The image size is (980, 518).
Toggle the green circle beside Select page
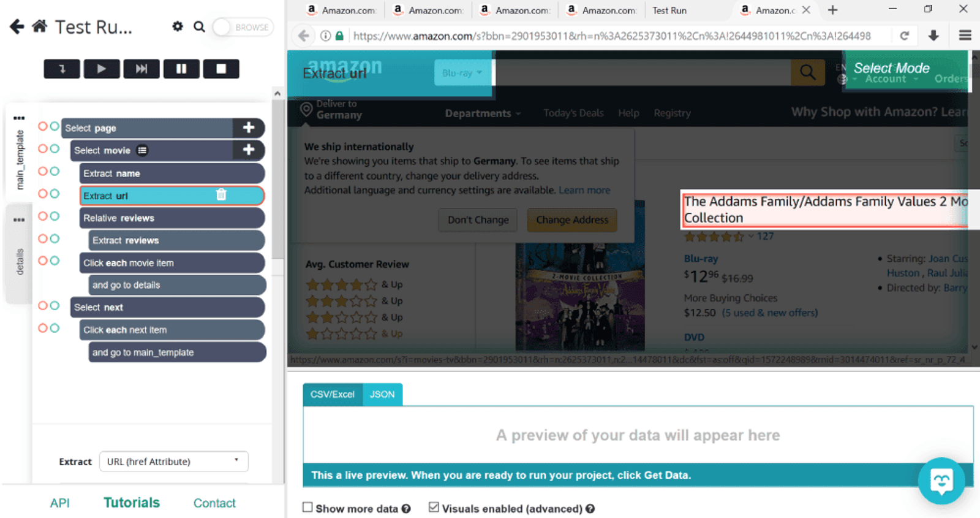tap(55, 126)
